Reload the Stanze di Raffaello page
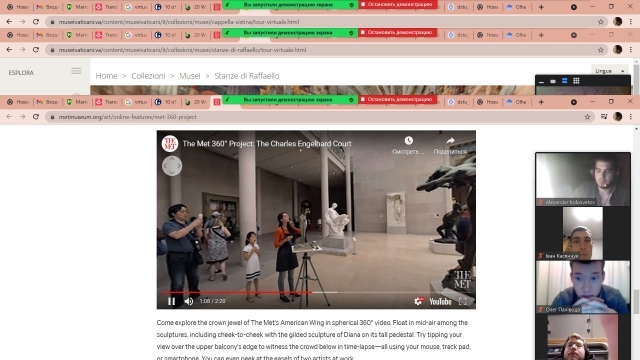640x360 pixels. click(x=36, y=50)
